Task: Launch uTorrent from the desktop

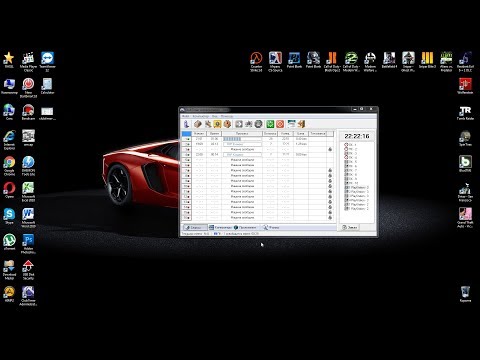Action: (x=9, y=242)
